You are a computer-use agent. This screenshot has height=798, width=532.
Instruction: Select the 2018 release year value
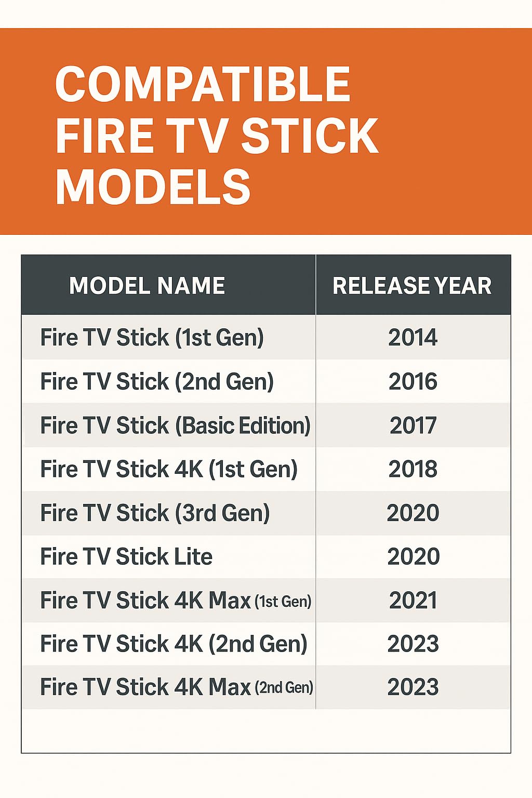413,469
